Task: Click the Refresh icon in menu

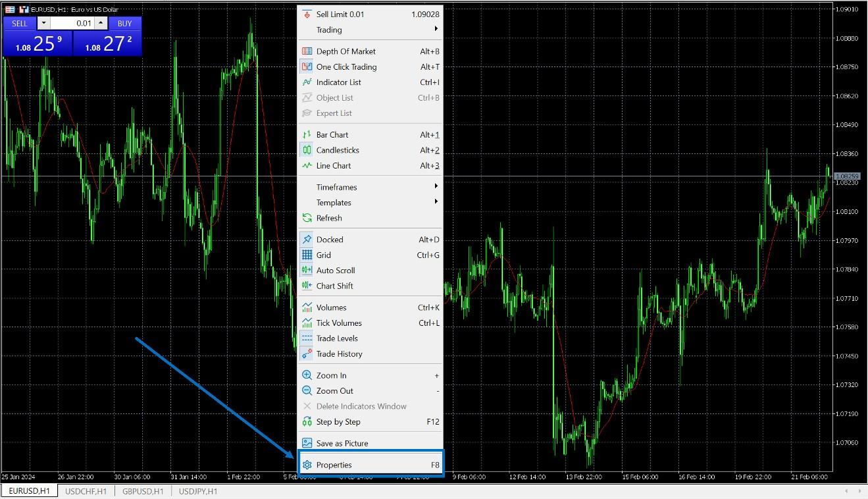Action: [x=307, y=218]
